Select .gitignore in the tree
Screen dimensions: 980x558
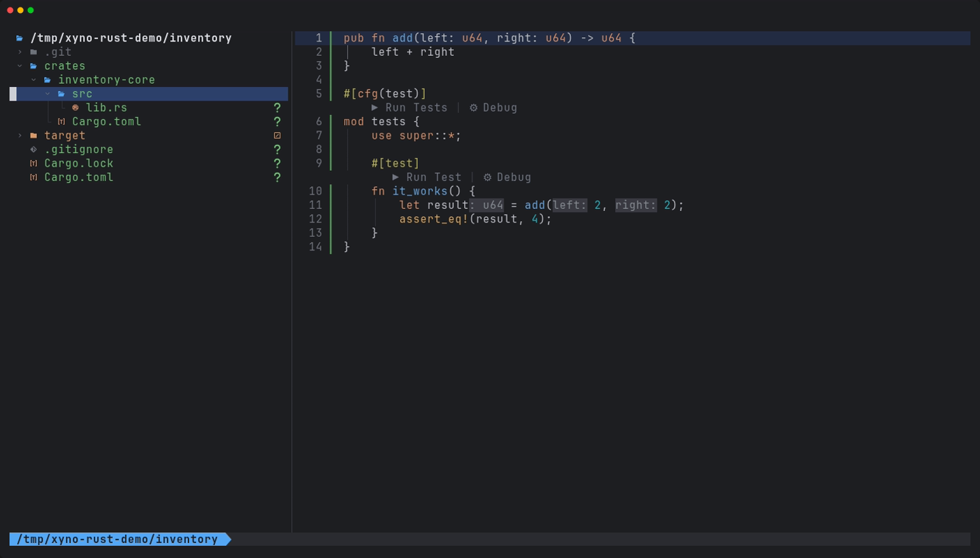79,150
